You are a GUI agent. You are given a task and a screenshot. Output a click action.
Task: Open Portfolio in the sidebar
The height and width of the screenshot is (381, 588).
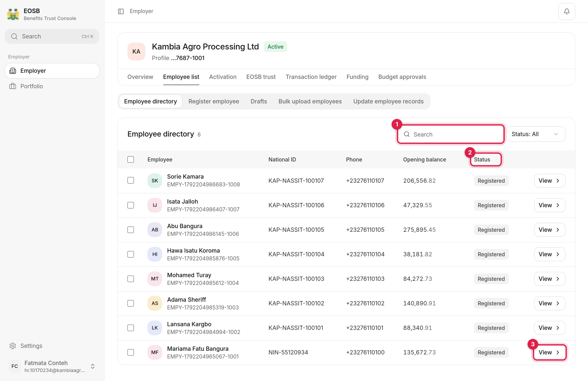[52, 86]
